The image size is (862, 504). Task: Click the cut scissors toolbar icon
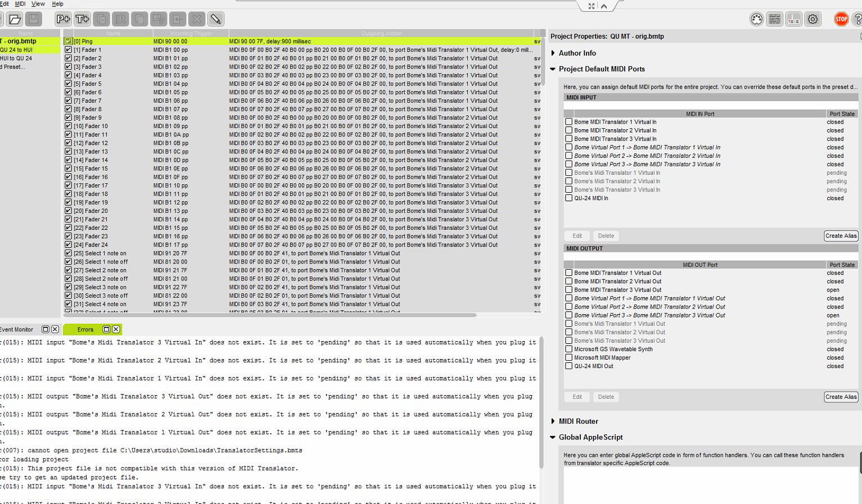(159, 19)
